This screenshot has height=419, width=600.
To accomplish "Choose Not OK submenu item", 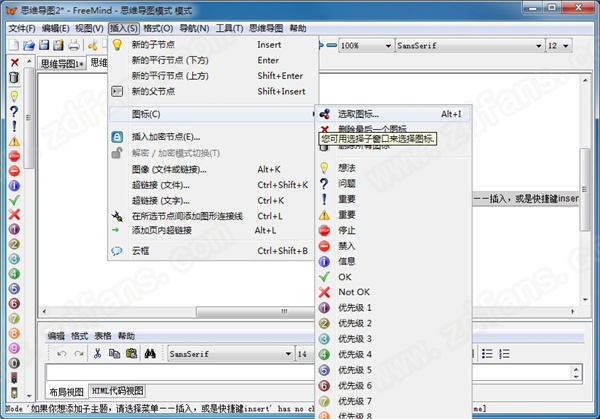I will (393, 292).
